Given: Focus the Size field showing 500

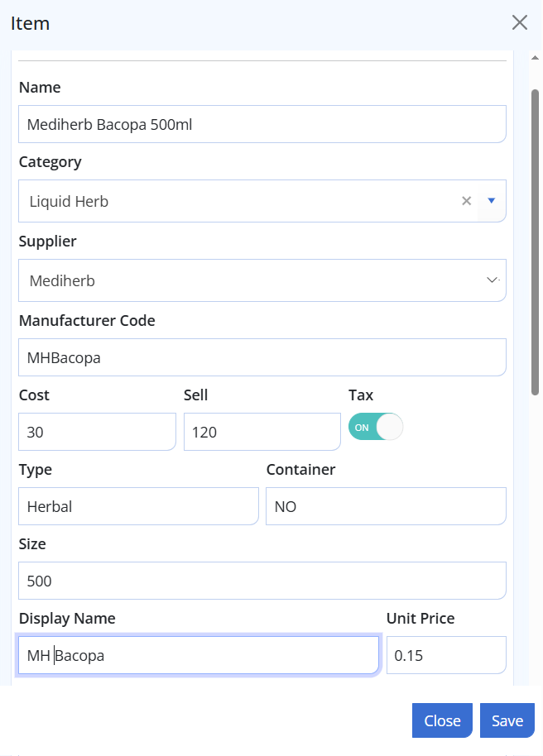Looking at the screenshot, I should 262,581.
